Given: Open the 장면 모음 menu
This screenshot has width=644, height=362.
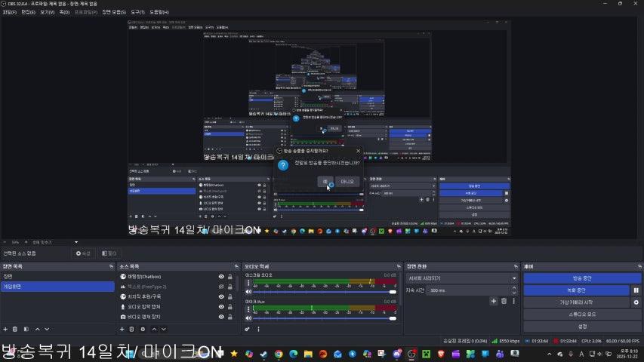Looking at the screenshot, I should tap(114, 12).
